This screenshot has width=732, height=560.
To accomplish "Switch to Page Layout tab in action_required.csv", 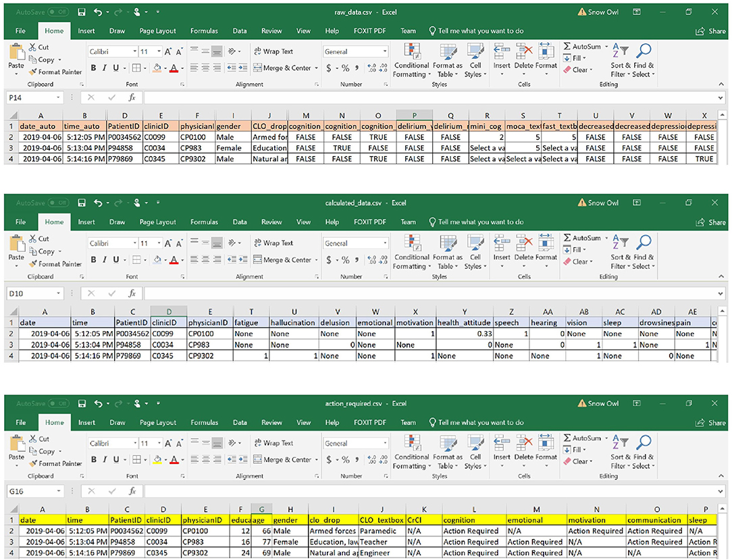I will 158,422.
